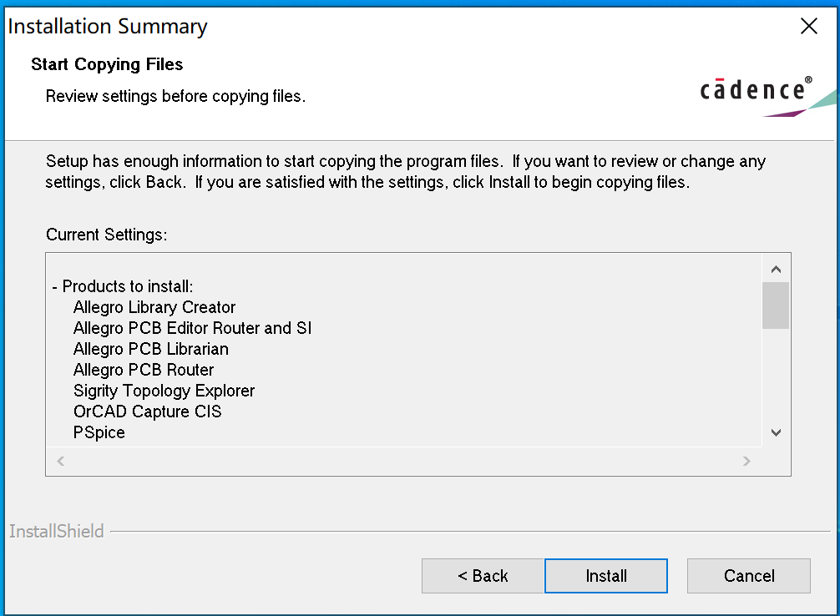Go back with the Back button
840x616 pixels.
pos(483,576)
